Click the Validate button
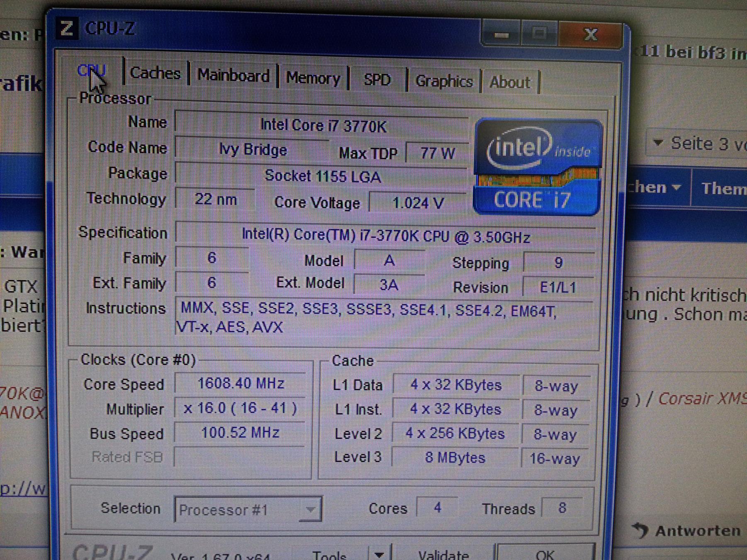Image resolution: width=747 pixels, height=560 pixels. (x=443, y=555)
